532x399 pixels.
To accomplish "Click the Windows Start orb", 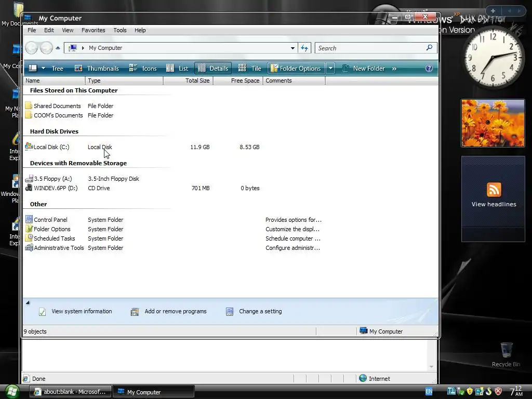I will pos(12,392).
